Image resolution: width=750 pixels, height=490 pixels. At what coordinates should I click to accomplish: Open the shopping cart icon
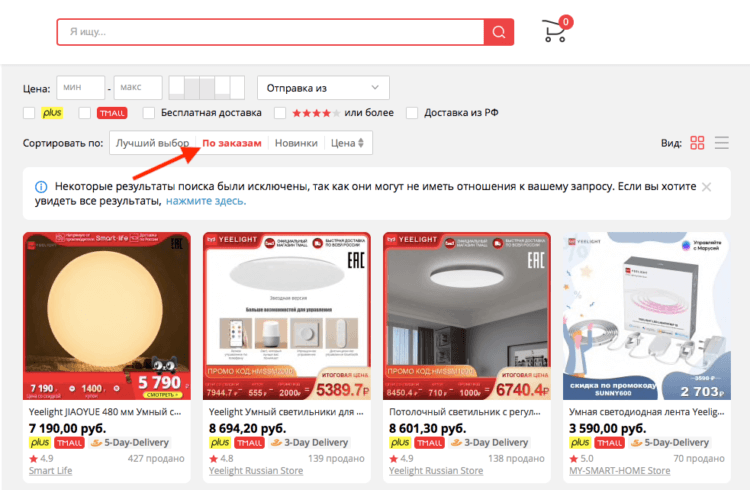pos(555,31)
